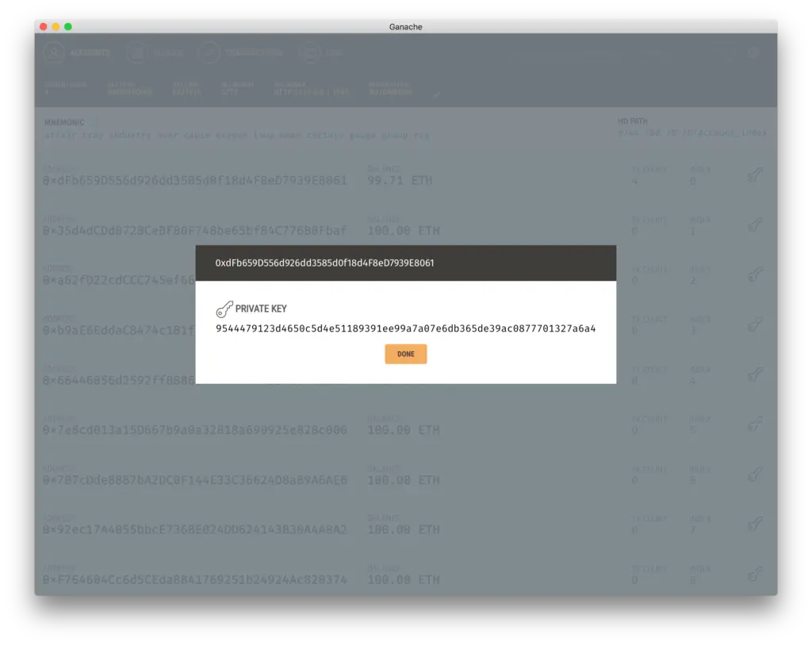Show key icon for account index 3
This screenshot has width=812, height=645.
click(756, 324)
